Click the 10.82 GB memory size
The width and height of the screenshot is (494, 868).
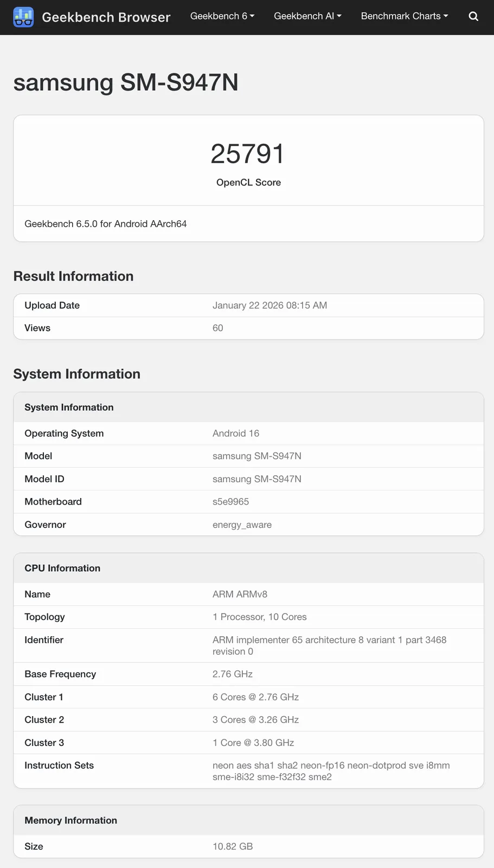tap(233, 846)
